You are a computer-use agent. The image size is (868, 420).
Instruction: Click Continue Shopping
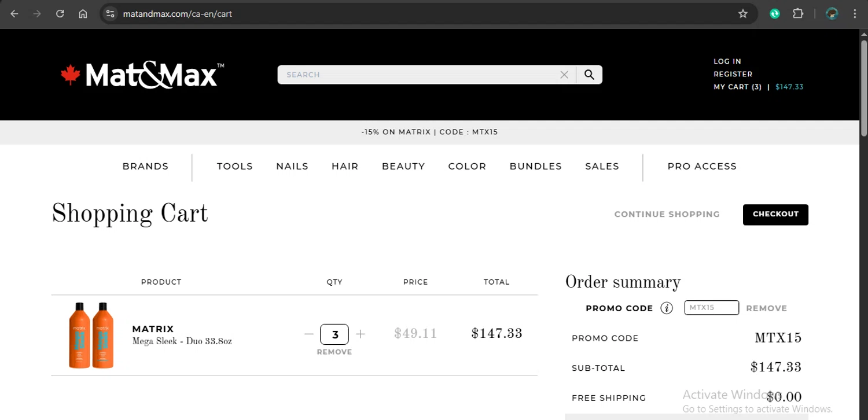click(667, 214)
